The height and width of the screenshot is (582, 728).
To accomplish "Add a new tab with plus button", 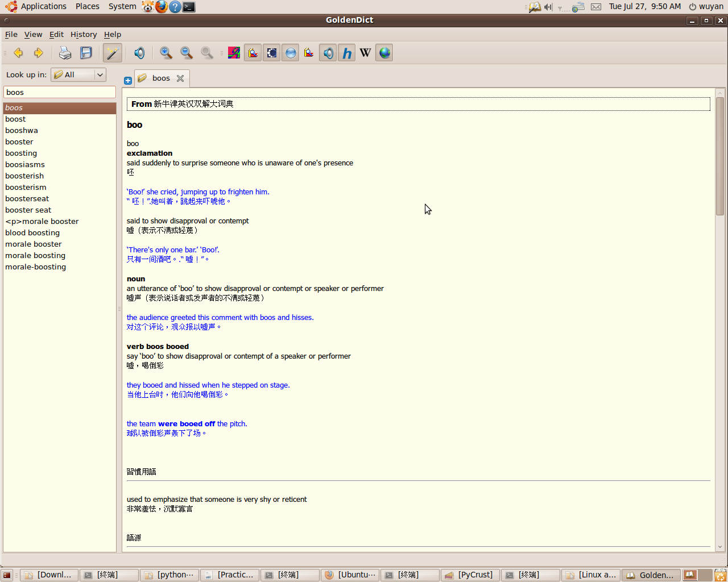I will click(x=128, y=81).
